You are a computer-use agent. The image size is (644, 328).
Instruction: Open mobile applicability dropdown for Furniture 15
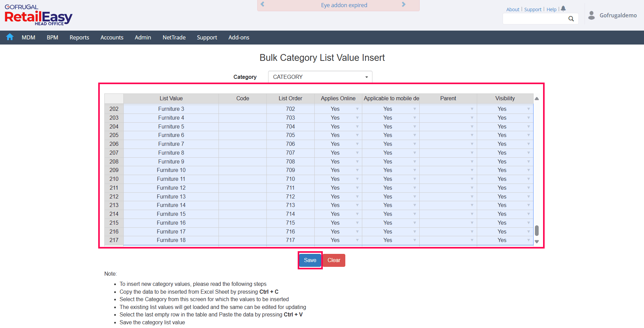415,214
